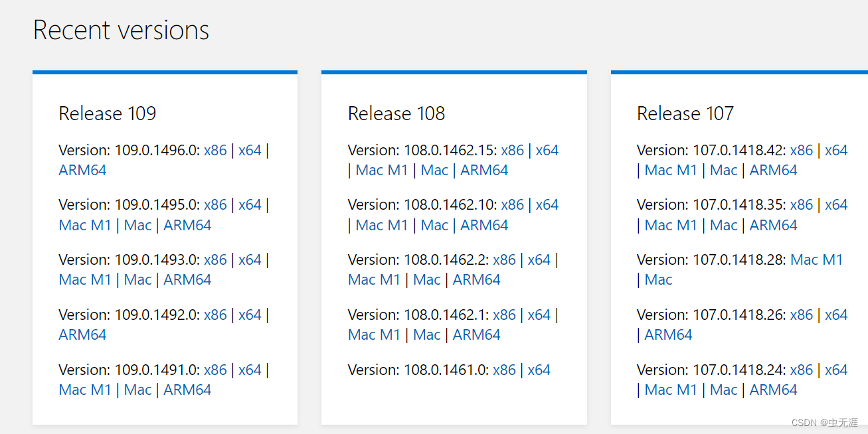Click x86 link for version 109.0.1492.0

pyautogui.click(x=215, y=315)
